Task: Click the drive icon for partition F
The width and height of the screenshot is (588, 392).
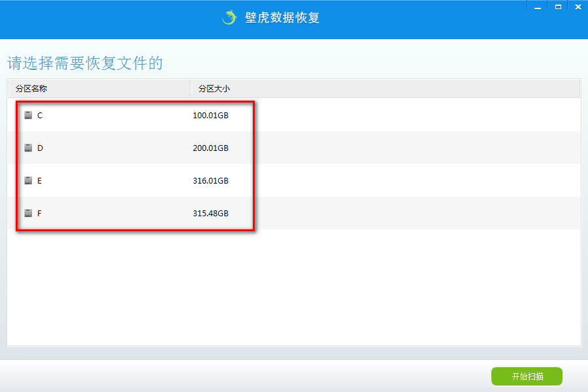Action: coord(28,213)
